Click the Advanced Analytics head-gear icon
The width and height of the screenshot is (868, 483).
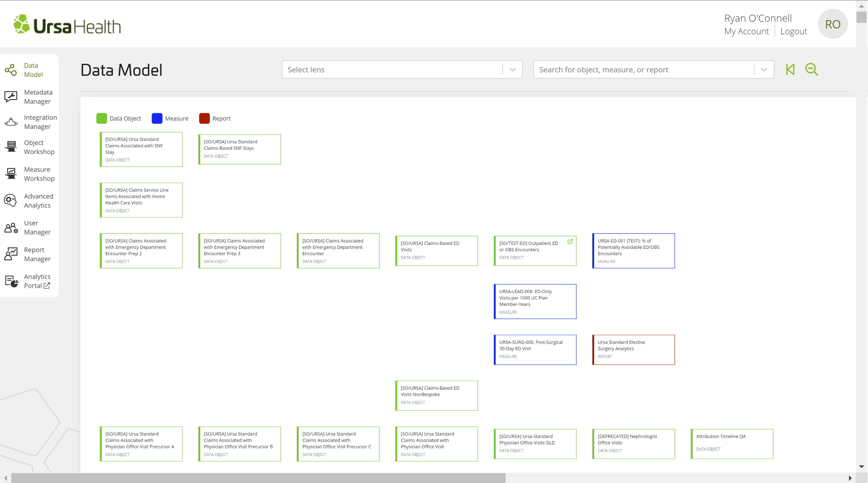pyautogui.click(x=11, y=200)
